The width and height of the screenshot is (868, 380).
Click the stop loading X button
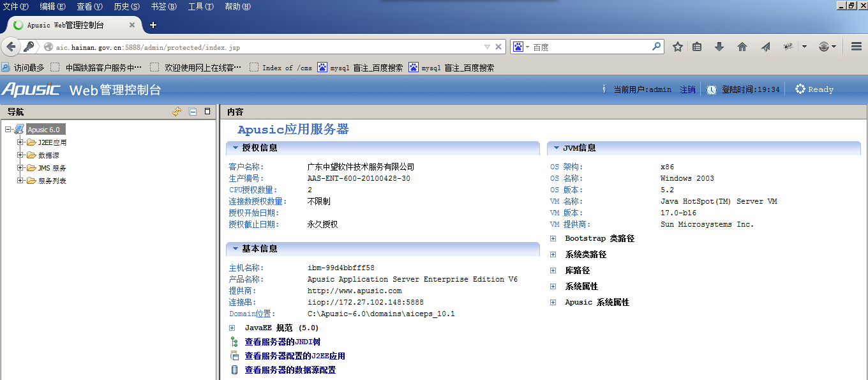(499, 47)
